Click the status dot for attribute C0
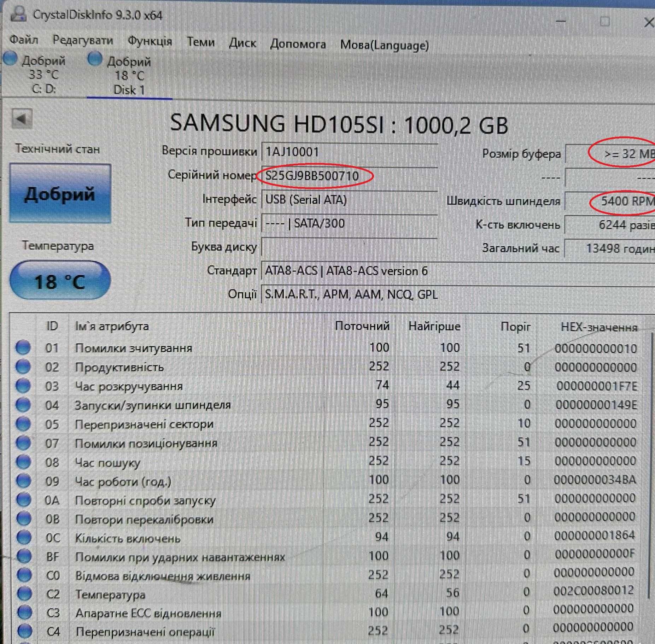This screenshot has width=655, height=644. 24,575
